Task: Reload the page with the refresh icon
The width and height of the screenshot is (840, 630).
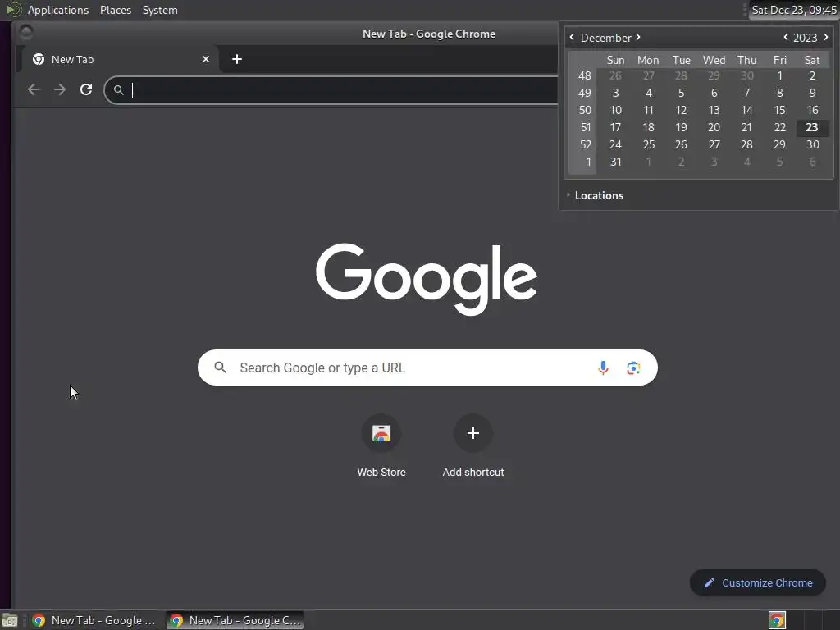Action: pos(86,89)
